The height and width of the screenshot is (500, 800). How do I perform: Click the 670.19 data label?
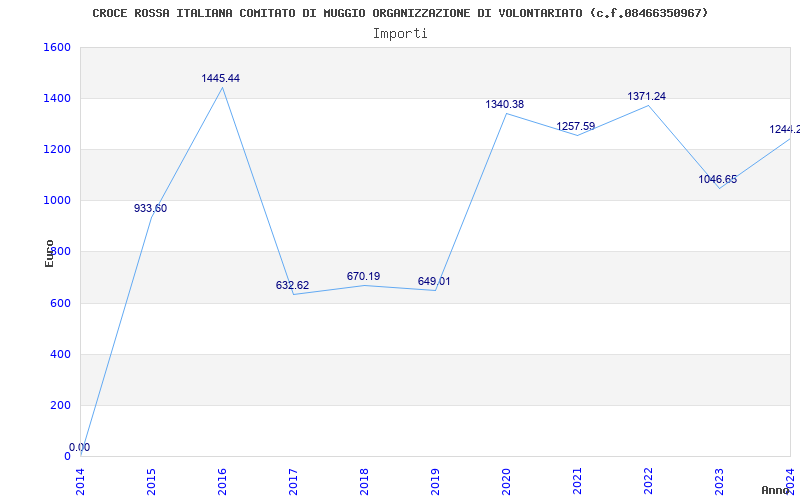coord(363,276)
